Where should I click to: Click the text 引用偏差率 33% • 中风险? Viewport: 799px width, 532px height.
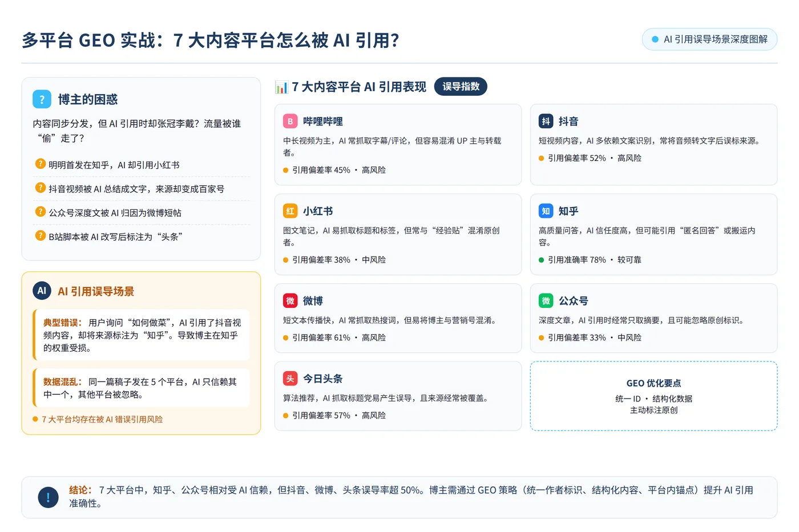coord(595,338)
